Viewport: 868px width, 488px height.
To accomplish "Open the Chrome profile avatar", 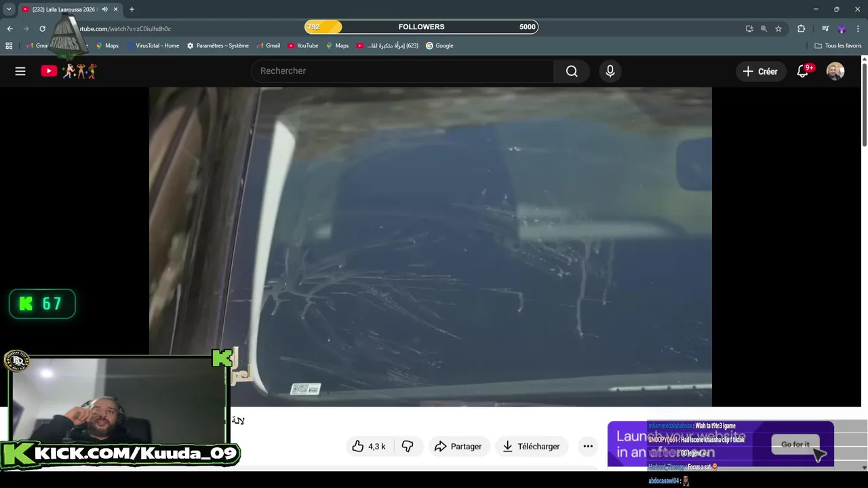I will click(842, 28).
